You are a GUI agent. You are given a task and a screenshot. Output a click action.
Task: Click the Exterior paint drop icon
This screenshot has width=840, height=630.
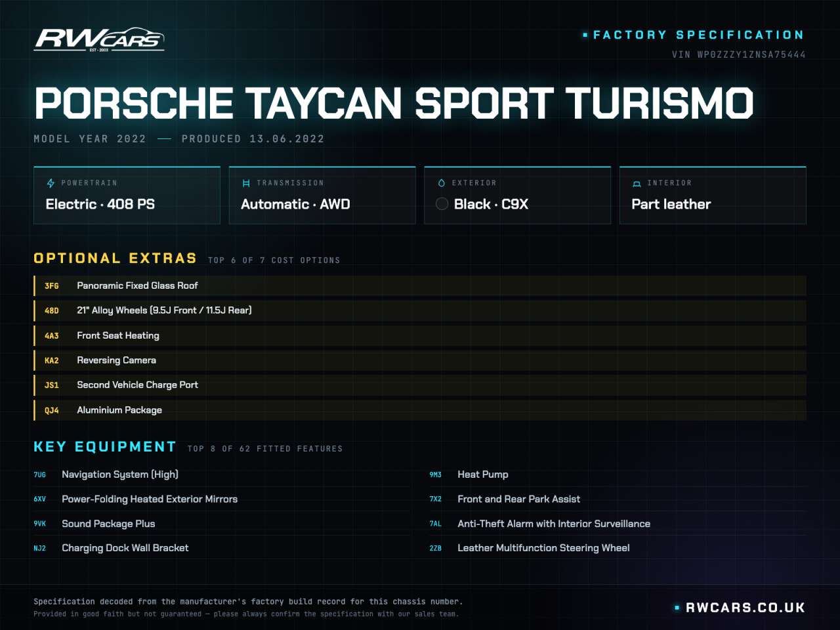[x=442, y=183]
